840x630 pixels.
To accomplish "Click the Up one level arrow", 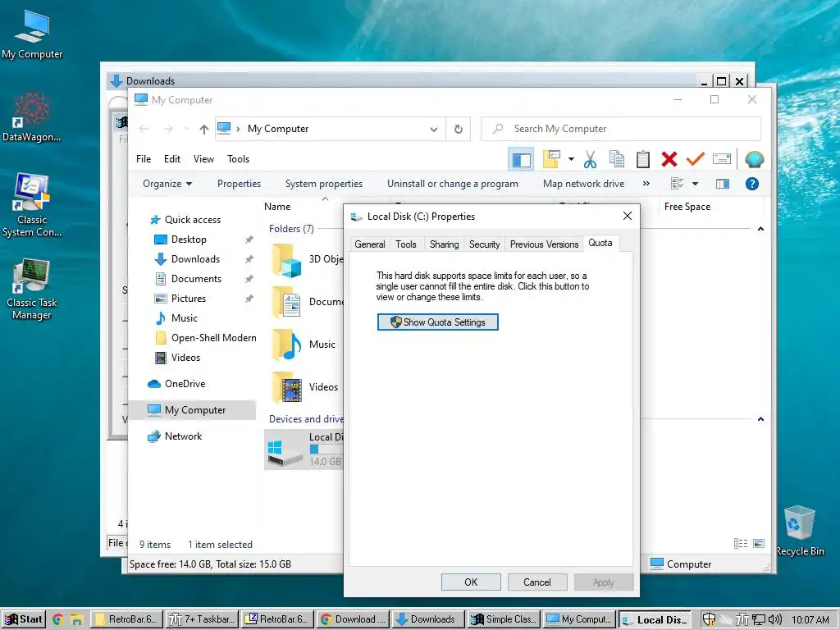I will pos(203,129).
